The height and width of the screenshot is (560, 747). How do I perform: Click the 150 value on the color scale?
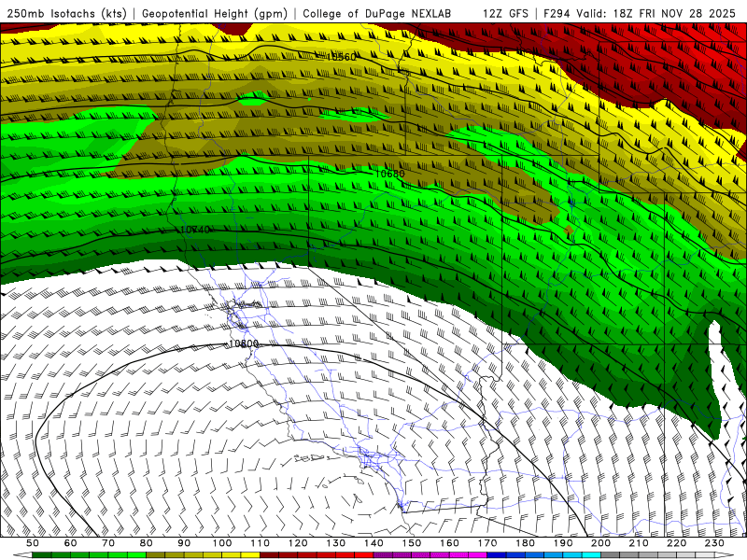(x=412, y=543)
